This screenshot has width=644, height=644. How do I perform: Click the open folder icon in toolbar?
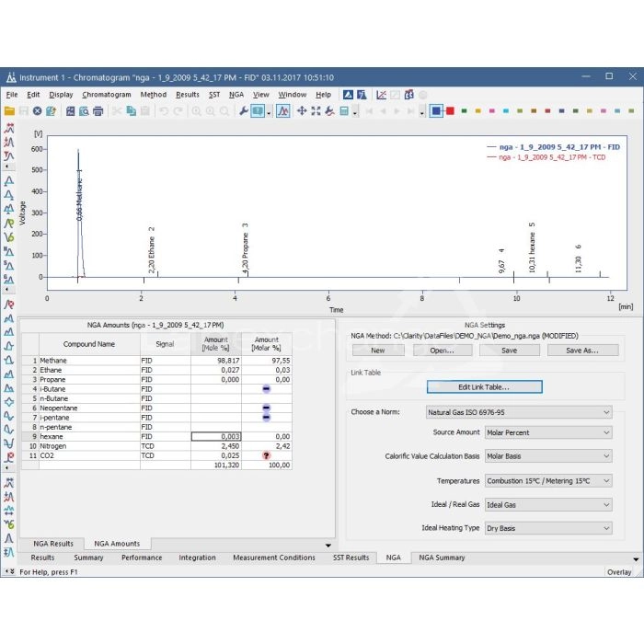pos(10,111)
